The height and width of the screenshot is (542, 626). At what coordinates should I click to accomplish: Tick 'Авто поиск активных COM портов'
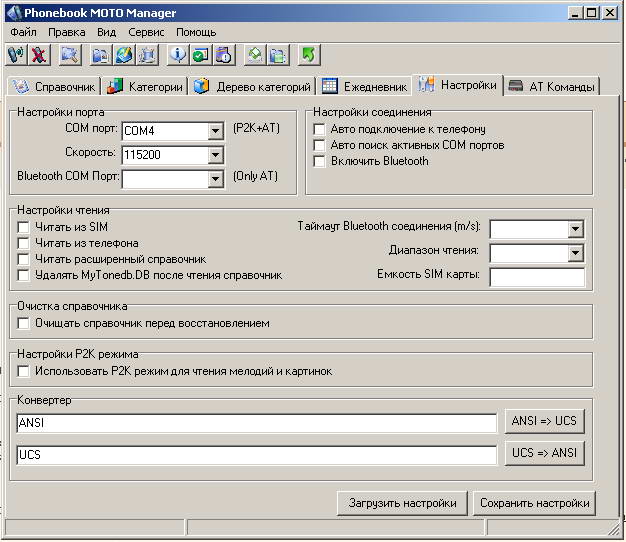point(319,145)
